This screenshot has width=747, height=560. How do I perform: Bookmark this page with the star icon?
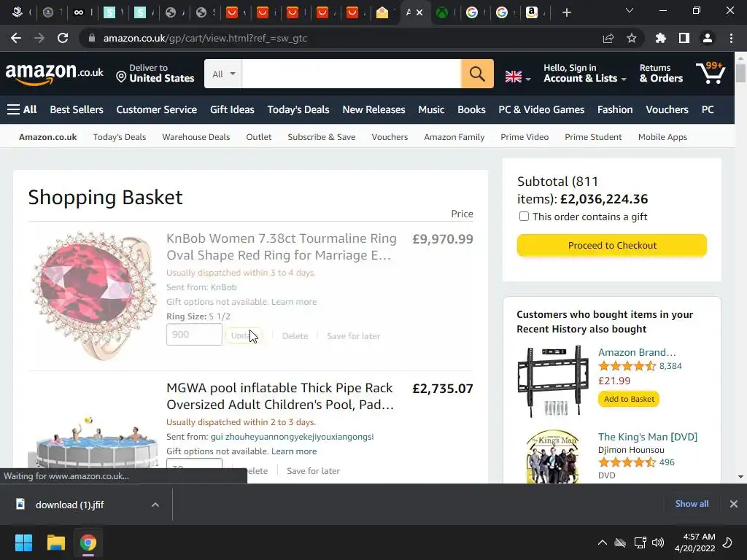(x=631, y=38)
